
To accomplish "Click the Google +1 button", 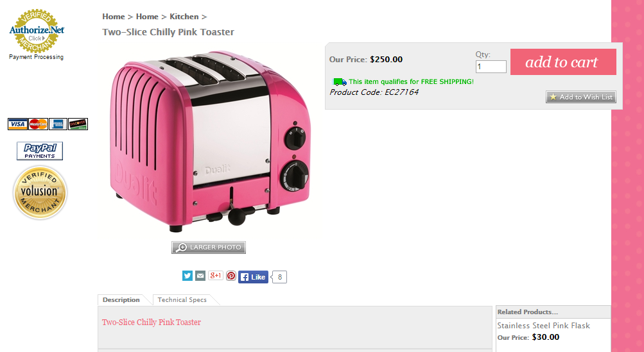I will point(216,275).
